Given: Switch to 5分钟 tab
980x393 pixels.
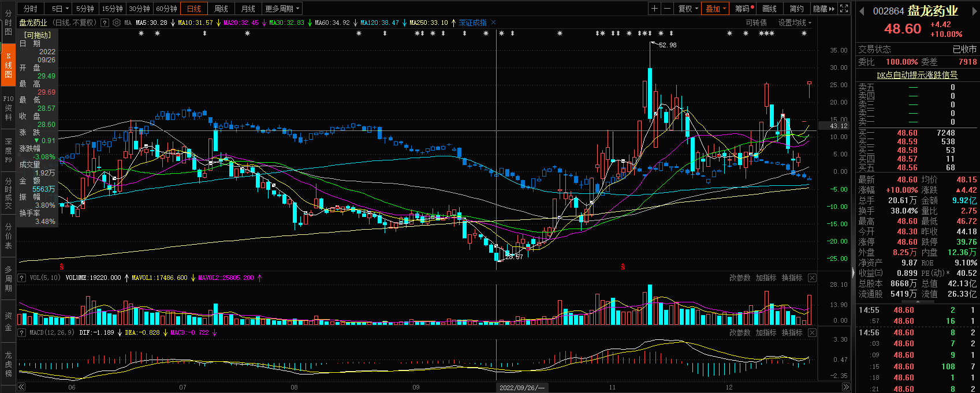Looking at the screenshot, I should tap(85, 9).
